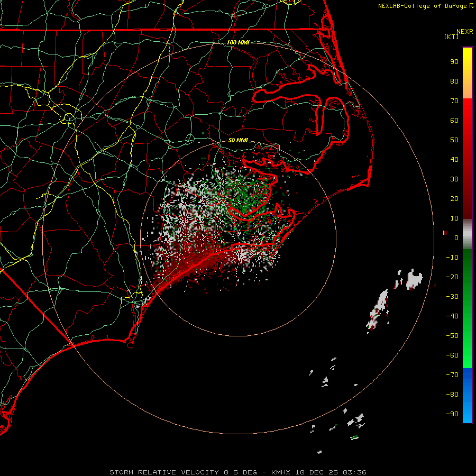Click the NEXR label above the color scale
Image resolution: width=476 pixels, height=476 pixels.
(x=464, y=31)
